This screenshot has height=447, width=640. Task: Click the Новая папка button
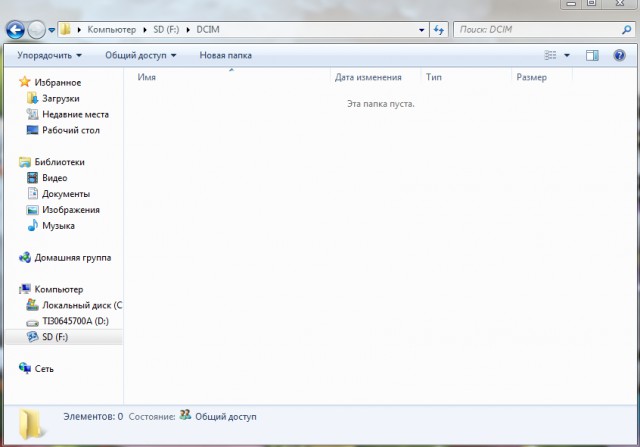click(x=225, y=55)
